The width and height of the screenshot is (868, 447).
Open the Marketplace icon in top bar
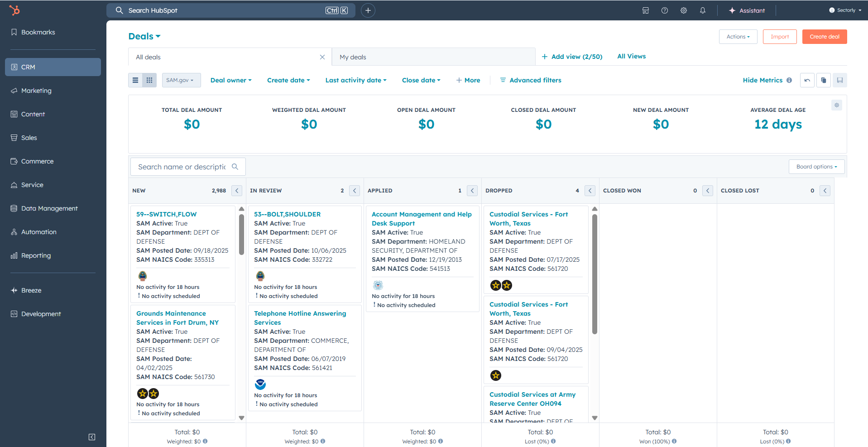tap(646, 10)
